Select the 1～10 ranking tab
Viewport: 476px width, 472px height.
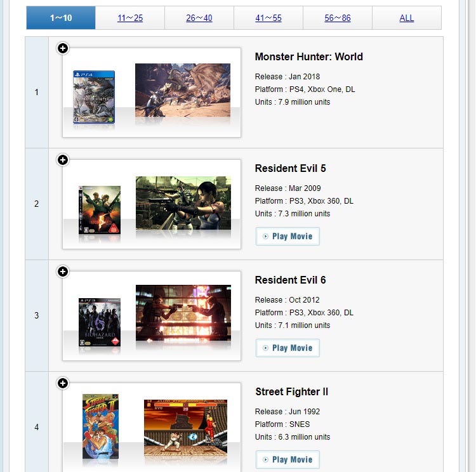61,18
